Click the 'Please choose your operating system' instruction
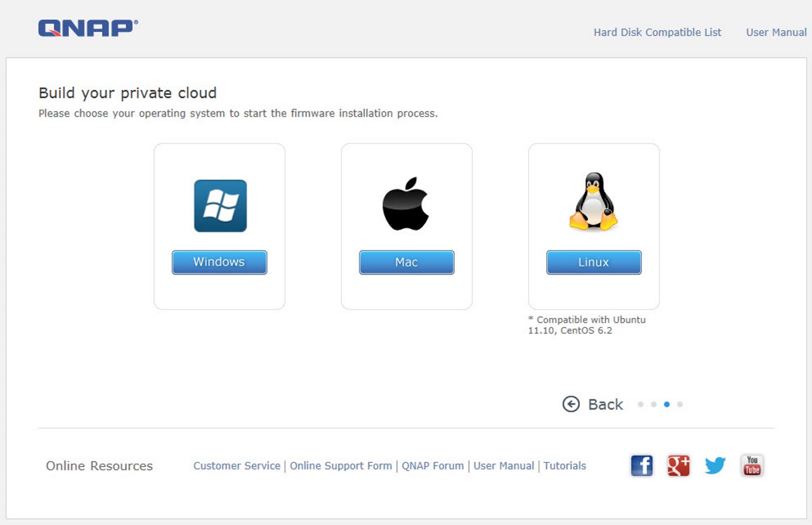 pos(238,113)
